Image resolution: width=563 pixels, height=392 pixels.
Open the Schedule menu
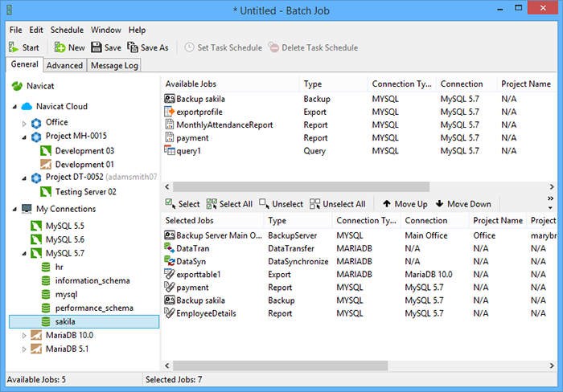tap(67, 31)
